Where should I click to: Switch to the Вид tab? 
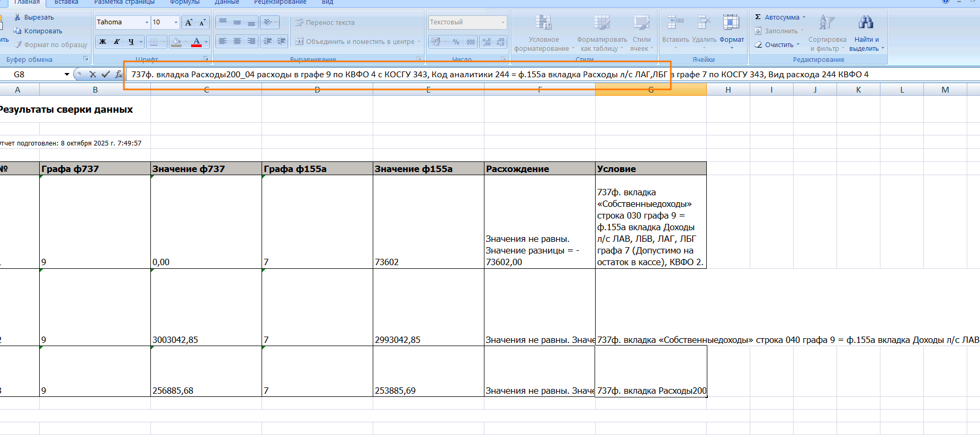(x=328, y=2)
